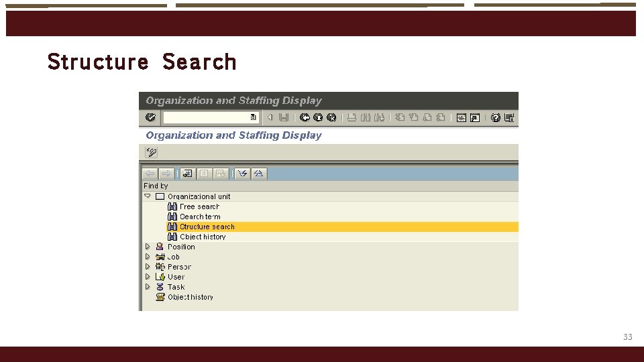Click the Print icon in standard toolbar
This screenshot has width=644, height=362.
(x=352, y=118)
